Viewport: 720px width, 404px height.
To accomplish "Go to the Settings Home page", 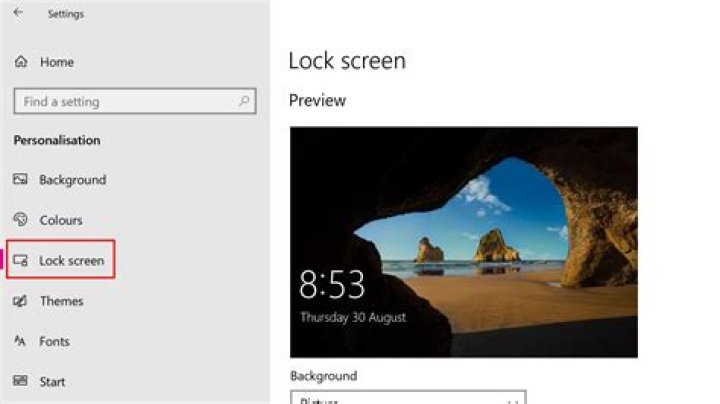I will [57, 62].
